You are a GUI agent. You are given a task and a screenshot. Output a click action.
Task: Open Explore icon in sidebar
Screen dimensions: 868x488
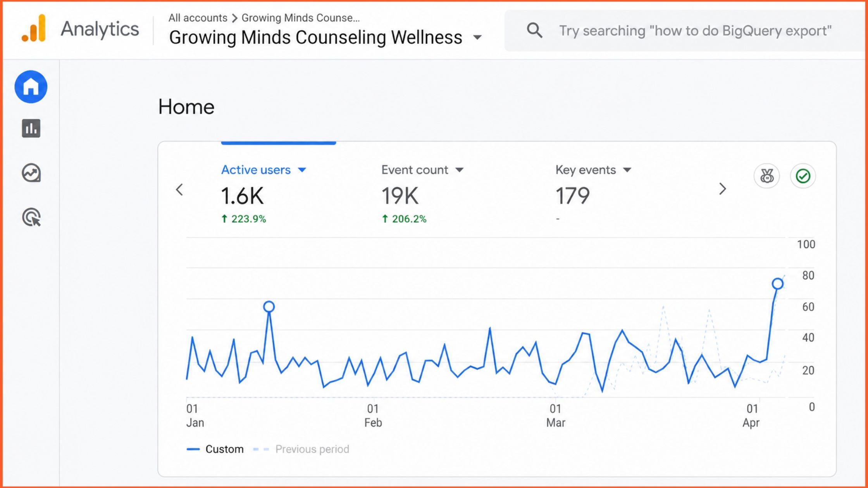click(31, 173)
